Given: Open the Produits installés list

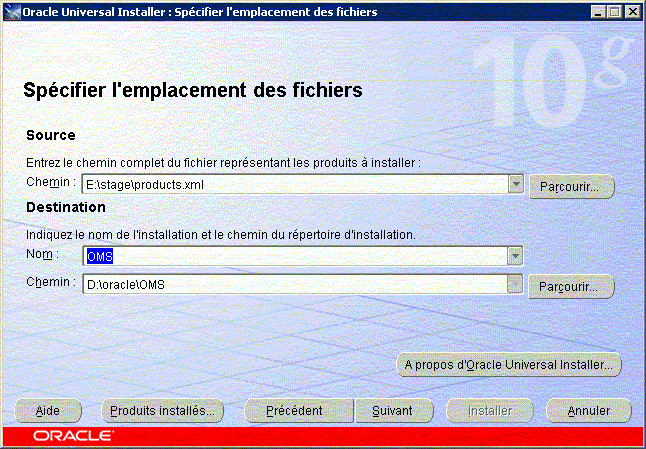Looking at the screenshot, I should [162, 411].
